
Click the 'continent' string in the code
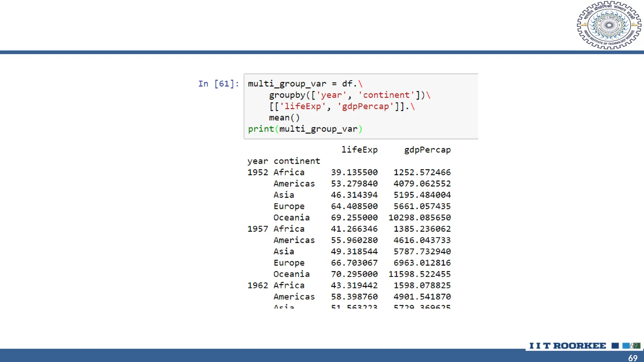pyautogui.click(x=386, y=95)
